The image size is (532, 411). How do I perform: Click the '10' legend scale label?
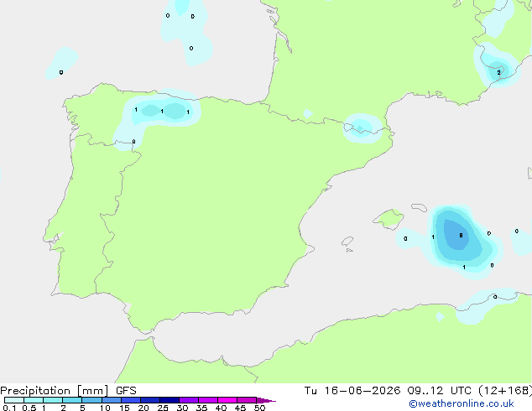pos(105,408)
